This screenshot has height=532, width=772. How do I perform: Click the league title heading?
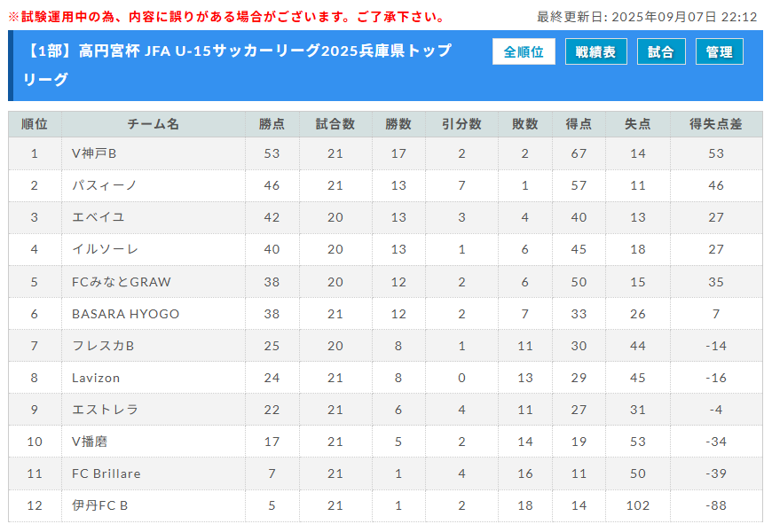pyautogui.click(x=237, y=65)
